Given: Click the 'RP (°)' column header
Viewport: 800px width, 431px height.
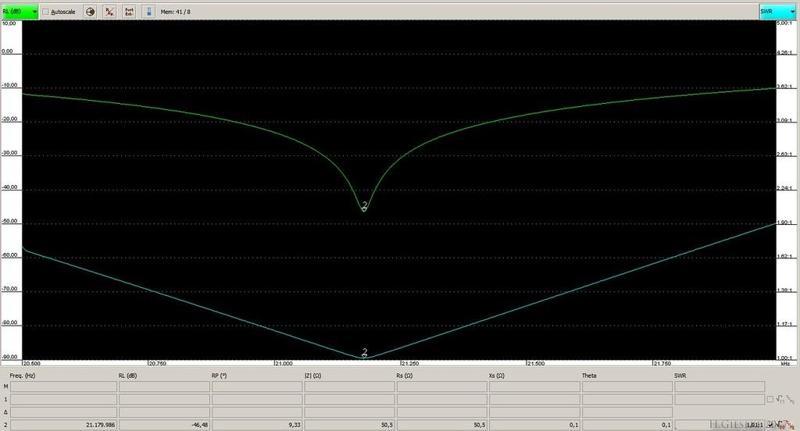Looking at the screenshot, I should pyautogui.click(x=219, y=375).
